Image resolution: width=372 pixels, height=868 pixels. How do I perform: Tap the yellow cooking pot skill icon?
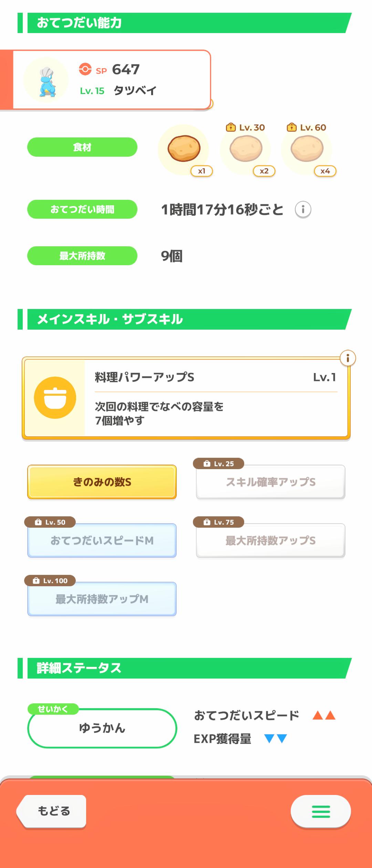coord(55,398)
